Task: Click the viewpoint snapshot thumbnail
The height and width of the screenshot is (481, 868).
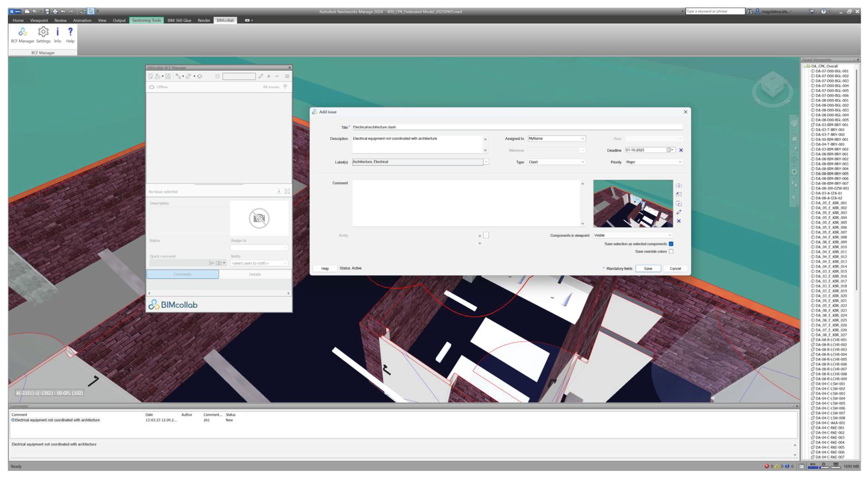Action: pyautogui.click(x=633, y=204)
